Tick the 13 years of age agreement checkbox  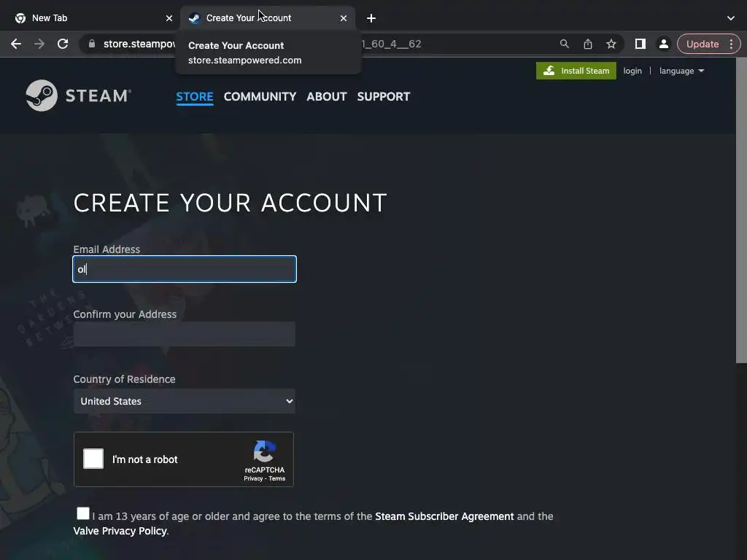83,513
